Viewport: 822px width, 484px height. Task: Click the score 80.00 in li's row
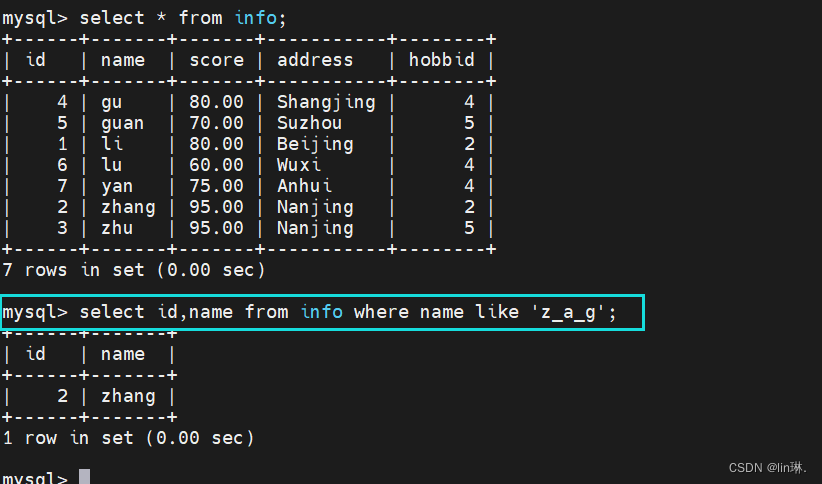(217, 144)
